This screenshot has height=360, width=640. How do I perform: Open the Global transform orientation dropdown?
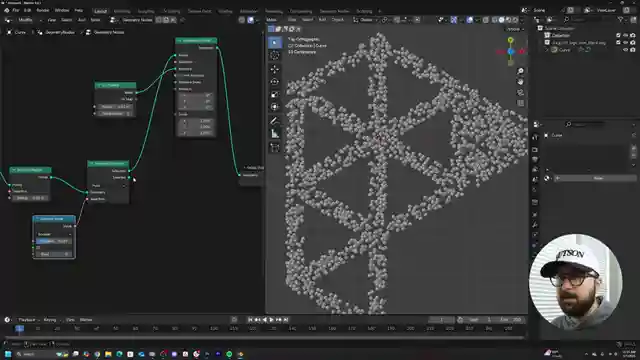point(366,20)
